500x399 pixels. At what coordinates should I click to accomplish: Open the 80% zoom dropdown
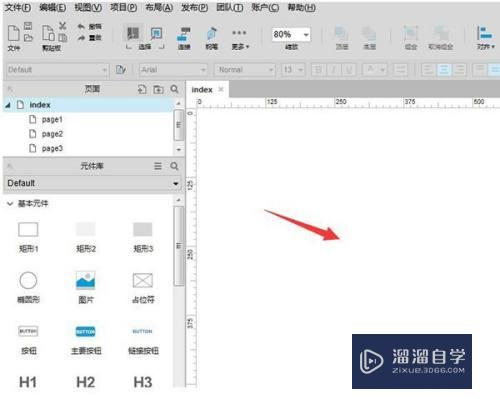pyautogui.click(x=291, y=34)
